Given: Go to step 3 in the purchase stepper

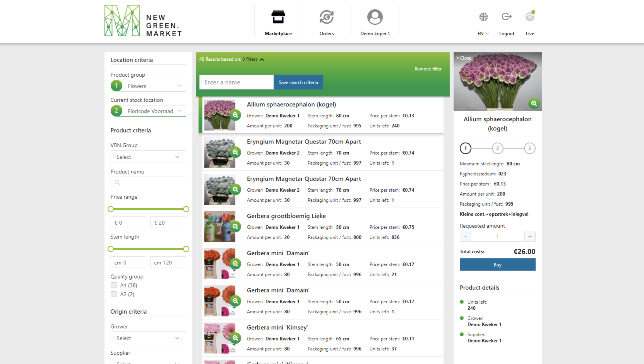Looking at the screenshot, I should coord(529,148).
